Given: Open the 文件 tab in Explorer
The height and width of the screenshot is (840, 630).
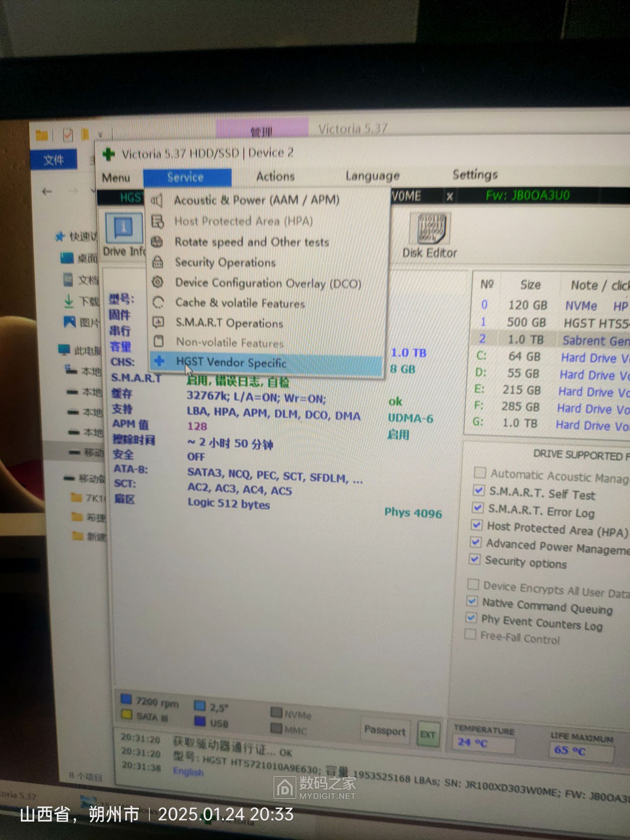Looking at the screenshot, I should [54, 161].
